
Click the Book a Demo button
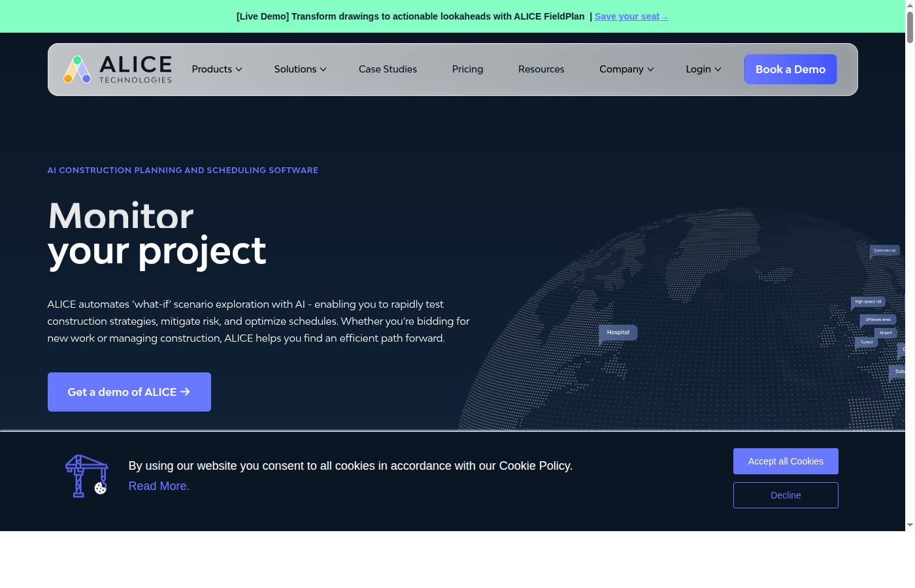[790, 69]
